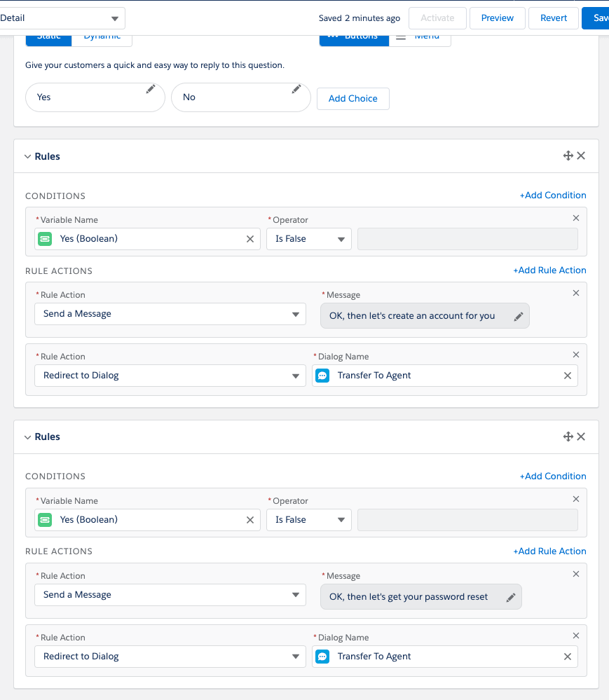Delete the condition in first Rules section
The width and height of the screenshot is (609, 700).
[x=576, y=218]
